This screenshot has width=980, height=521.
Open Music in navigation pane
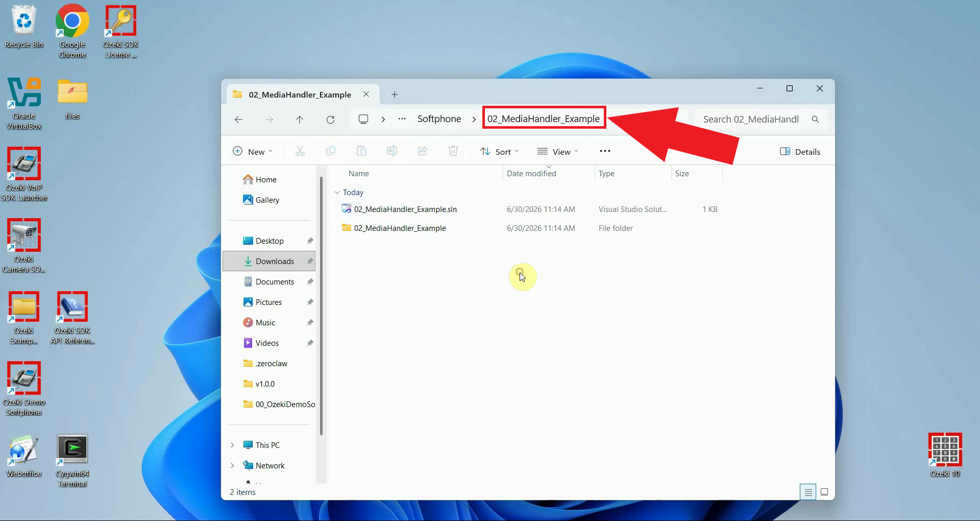pyautogui.click(x=269, y=323)
